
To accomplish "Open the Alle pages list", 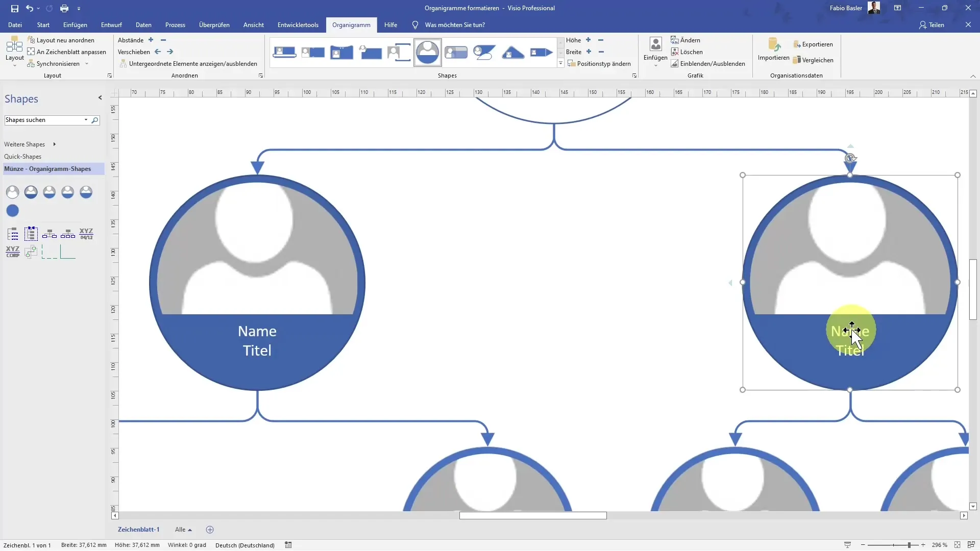I will [x=183, y=530].
